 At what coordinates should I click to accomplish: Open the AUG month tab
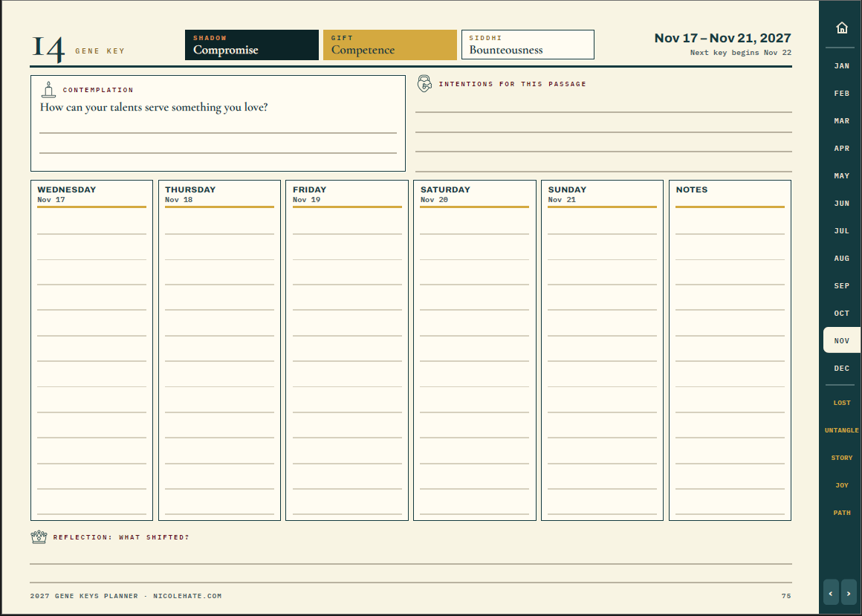(x=842, y=259)
